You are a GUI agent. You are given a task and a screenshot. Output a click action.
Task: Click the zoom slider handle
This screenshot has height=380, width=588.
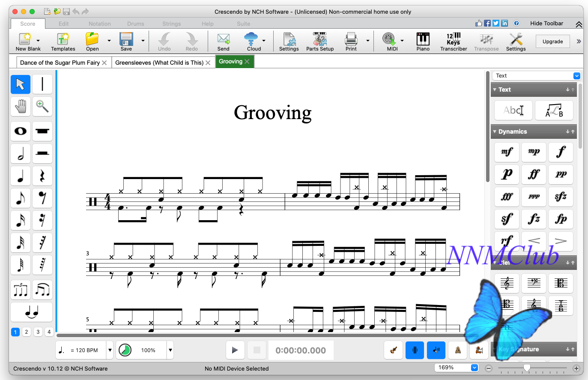527,368
